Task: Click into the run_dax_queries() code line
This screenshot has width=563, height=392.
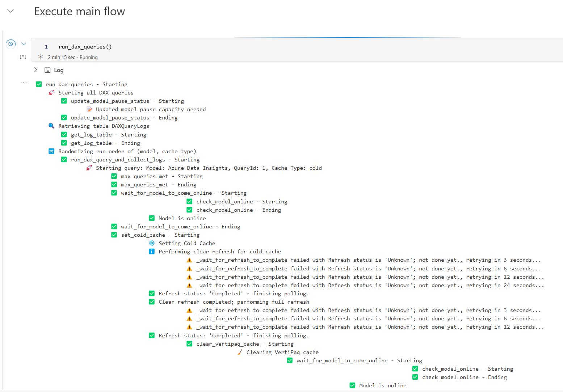Action: [x=85, y=47]
